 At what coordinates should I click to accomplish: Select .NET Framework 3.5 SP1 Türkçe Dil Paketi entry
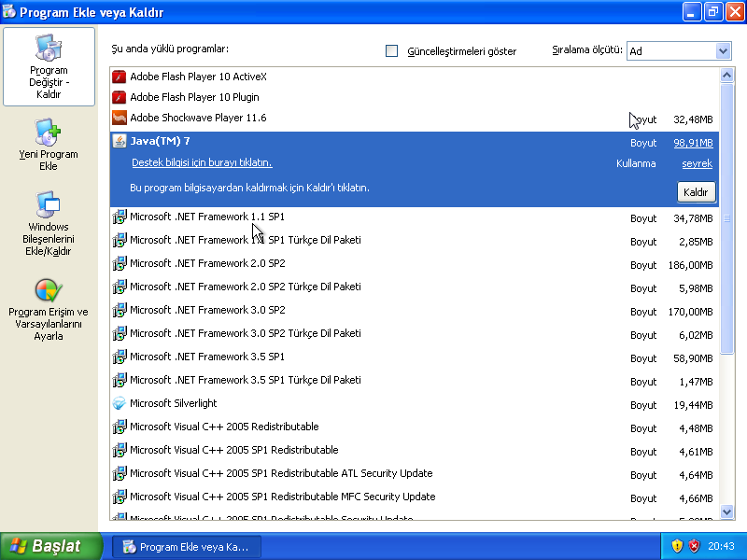pyautogui.click(x=415, y=381)
